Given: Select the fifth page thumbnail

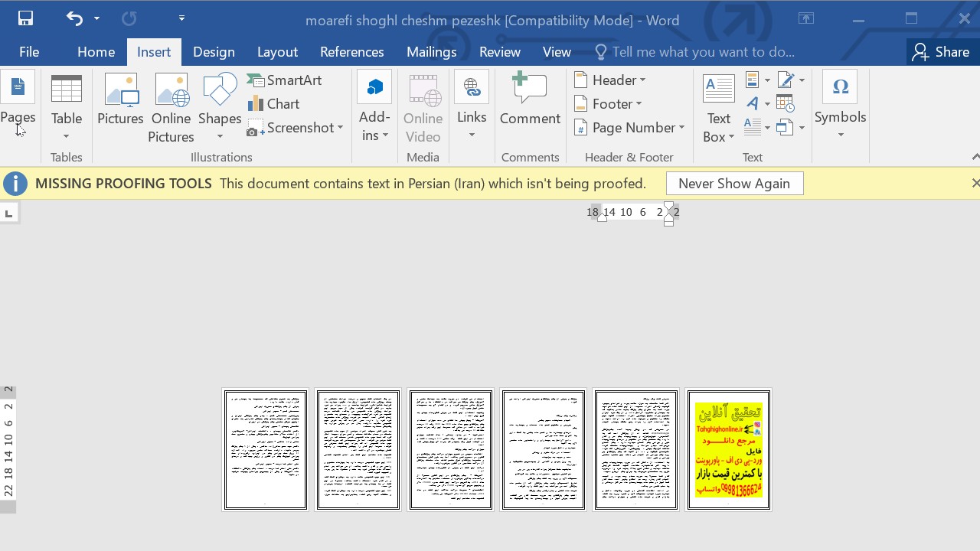Looking at the screenshot, I should [636, 449].
